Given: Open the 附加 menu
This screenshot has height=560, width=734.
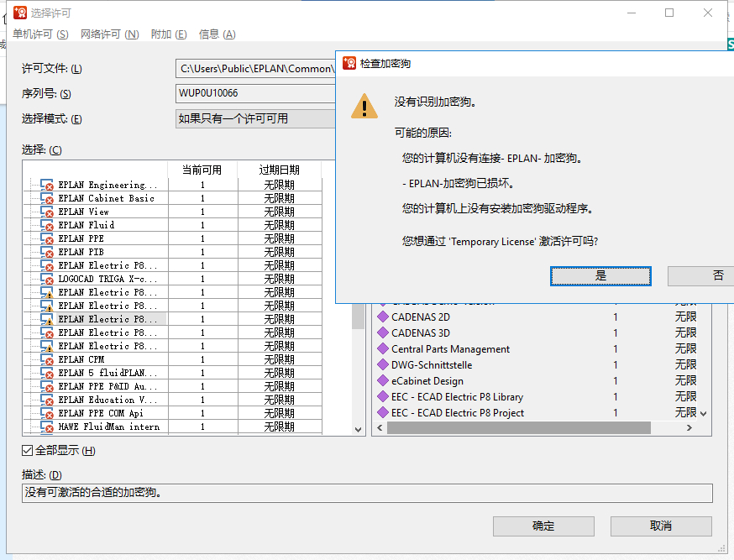Looking at the screenshot, I should click(x=169, y=34).
